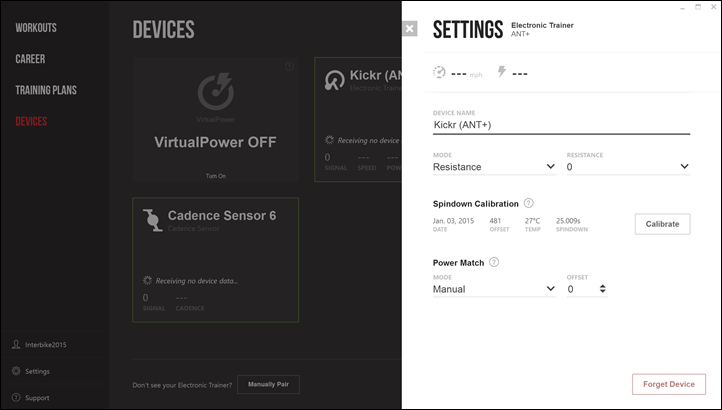Open the Career section
Image resolution: width=722 pixels, height=410 pixels.
(30, 59)
